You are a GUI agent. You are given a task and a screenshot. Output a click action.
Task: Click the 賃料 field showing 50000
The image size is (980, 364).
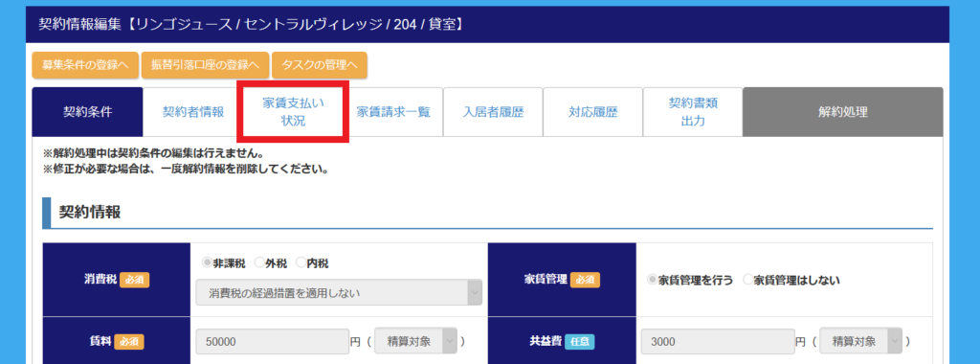point(273,341)
